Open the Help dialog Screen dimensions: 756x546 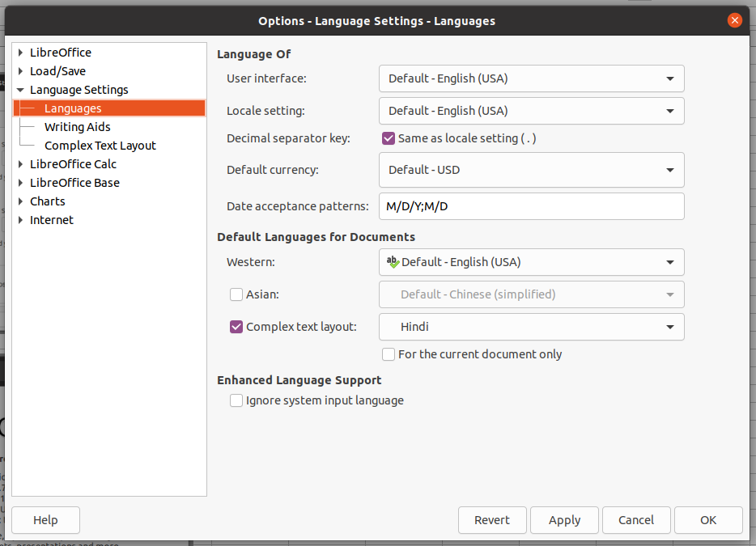45,520
